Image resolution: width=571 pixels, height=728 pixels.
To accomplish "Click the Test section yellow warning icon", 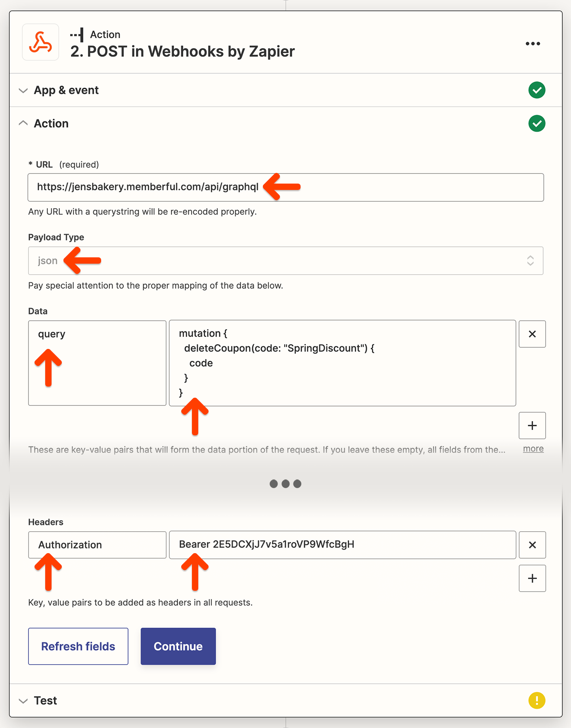I will 537,700.
